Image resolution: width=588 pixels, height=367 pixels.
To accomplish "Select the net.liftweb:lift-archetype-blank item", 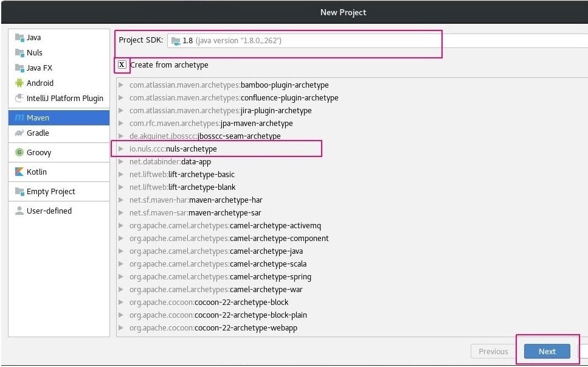I will click(182, 187).
